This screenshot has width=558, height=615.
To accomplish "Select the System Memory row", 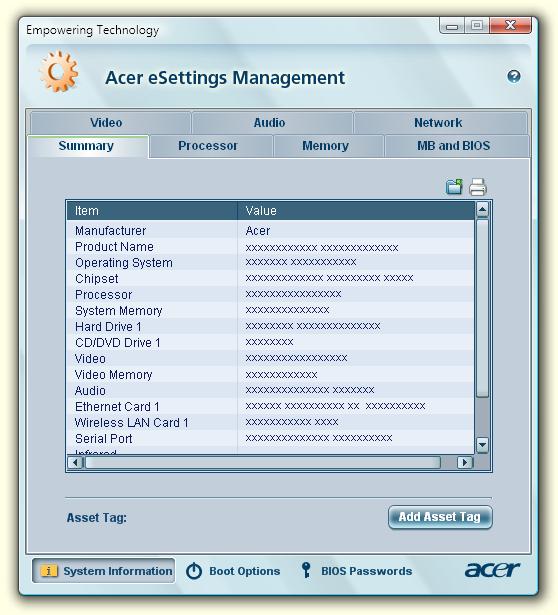I will click(270, 311).
